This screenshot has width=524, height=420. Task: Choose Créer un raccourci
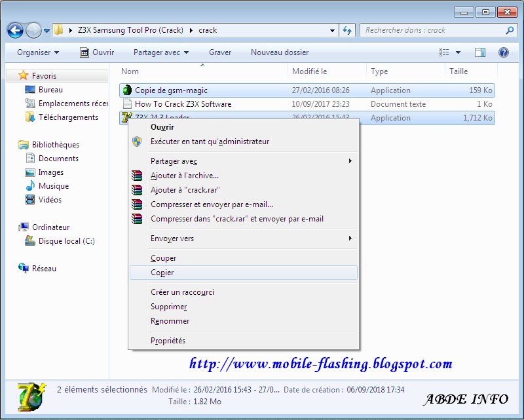pyautogui.click(x=244, y=292)
